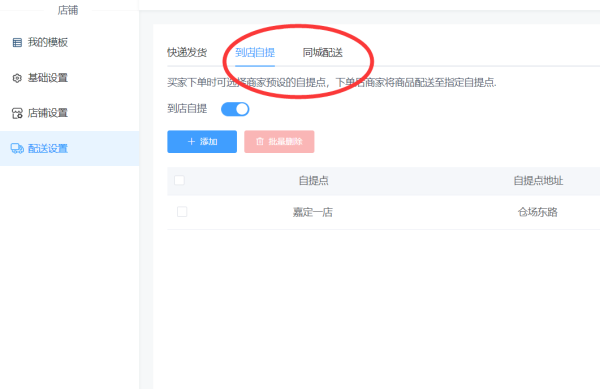Viewport: 600px width, 389px height.
Task: Open the 同城配送 tab
Action: pyautogui.click(x=323, y=52)
